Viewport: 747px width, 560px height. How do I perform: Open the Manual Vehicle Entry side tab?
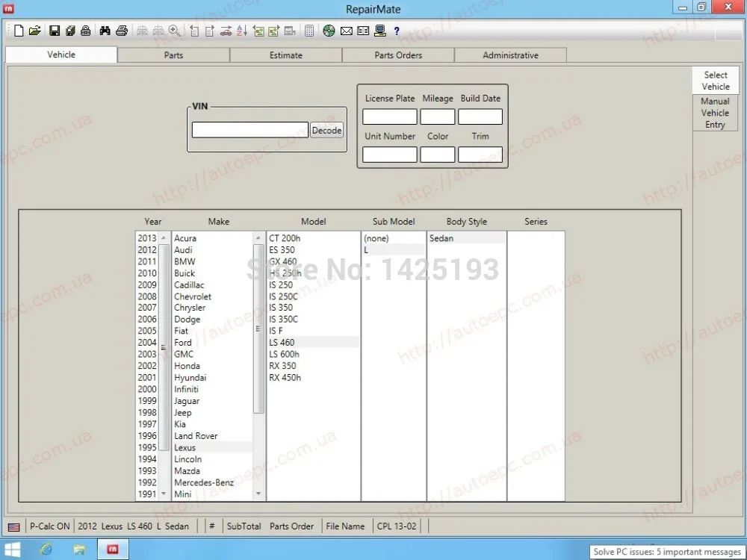[715, 113]
